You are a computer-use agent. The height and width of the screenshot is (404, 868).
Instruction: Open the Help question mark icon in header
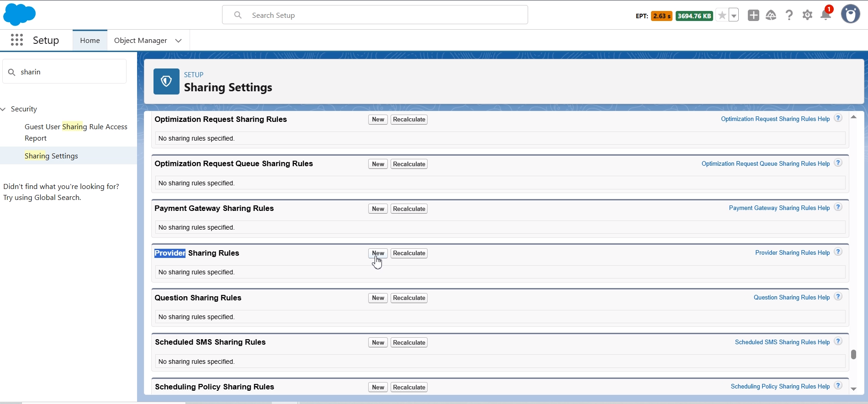789,16
